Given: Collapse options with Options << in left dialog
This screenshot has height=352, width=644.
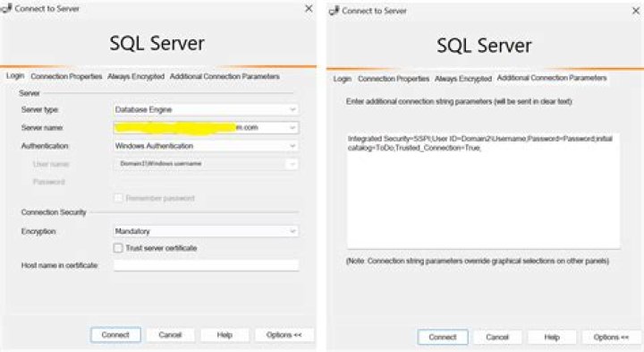Looking at the screenshot, I should pos(284,335).
